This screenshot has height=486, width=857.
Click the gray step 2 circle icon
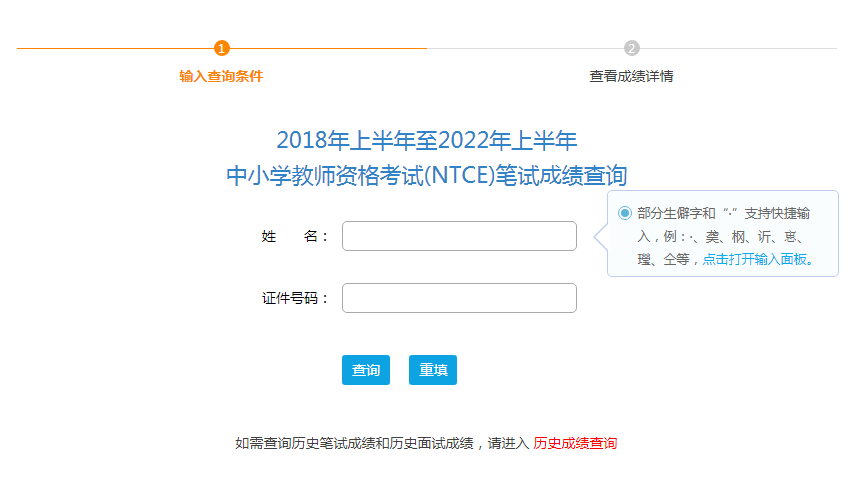(632, 48)
